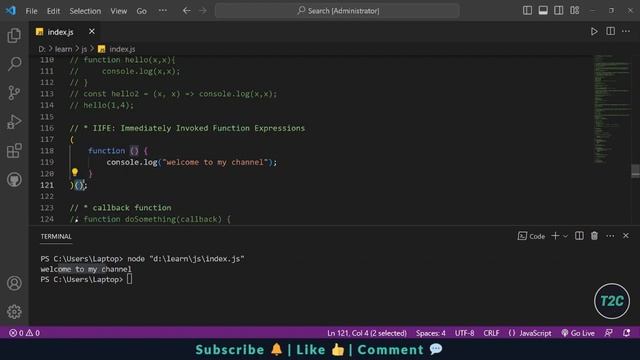
Task: Open the File menu
Action: tap(31, 11)
